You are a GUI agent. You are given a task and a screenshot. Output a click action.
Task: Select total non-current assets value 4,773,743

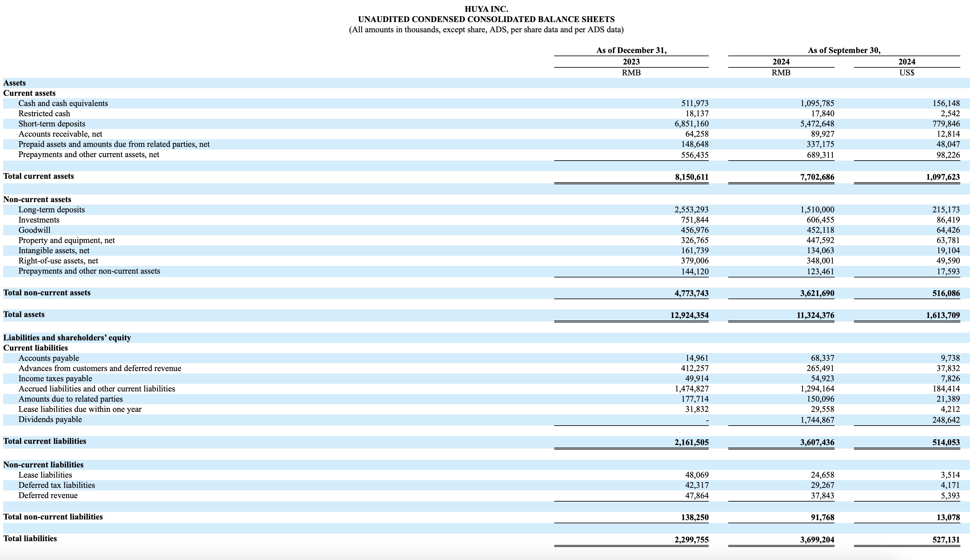point(691,293)
